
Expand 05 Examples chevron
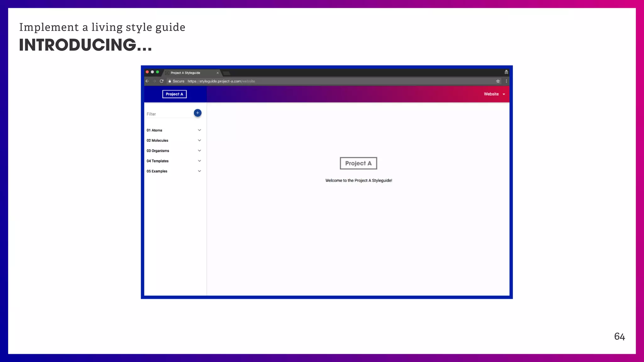[x=199, y=171]
